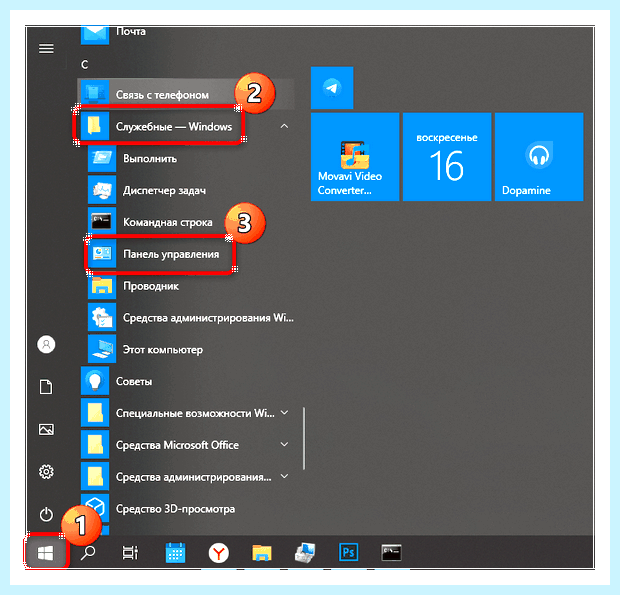Open Средства Microsoft Office folder

pyautogui.click(x=186, y=445)
